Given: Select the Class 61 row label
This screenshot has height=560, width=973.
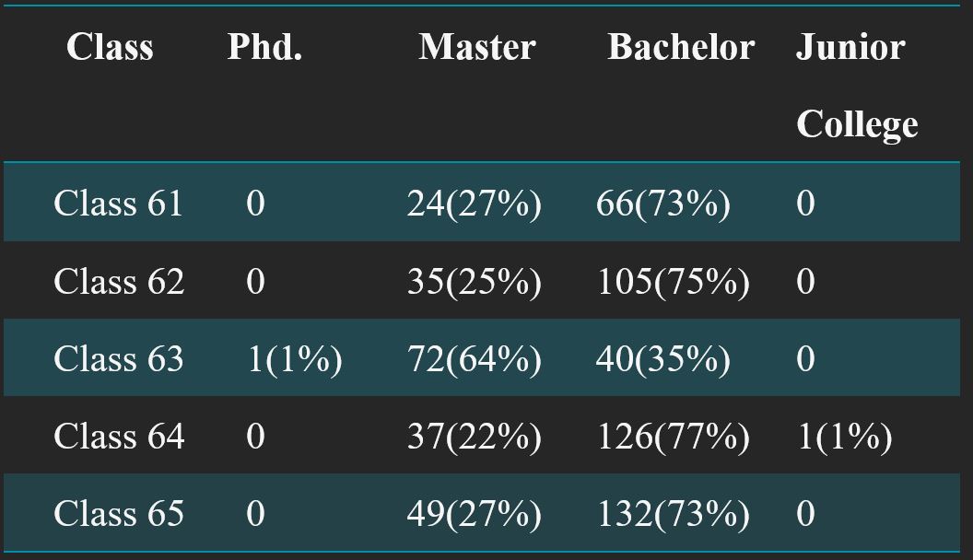Looking at the screenshot, I should click(118, 204).
